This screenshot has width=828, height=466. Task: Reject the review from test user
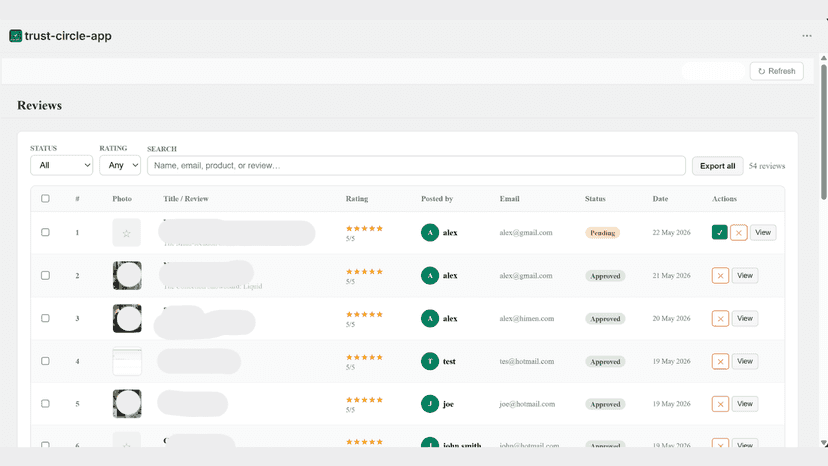pos(720,361)
